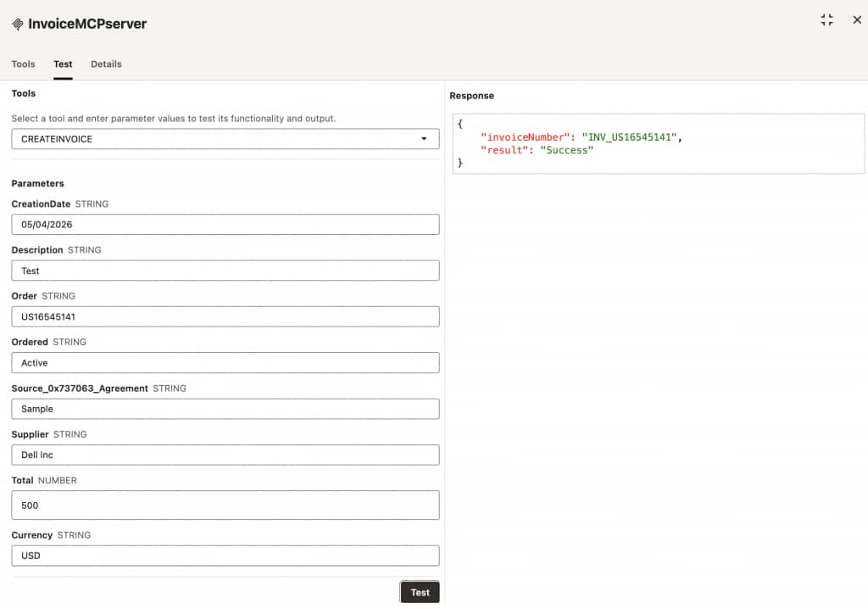Click the Source_0x737063_Agreement input field

click(x=225, y=409)
